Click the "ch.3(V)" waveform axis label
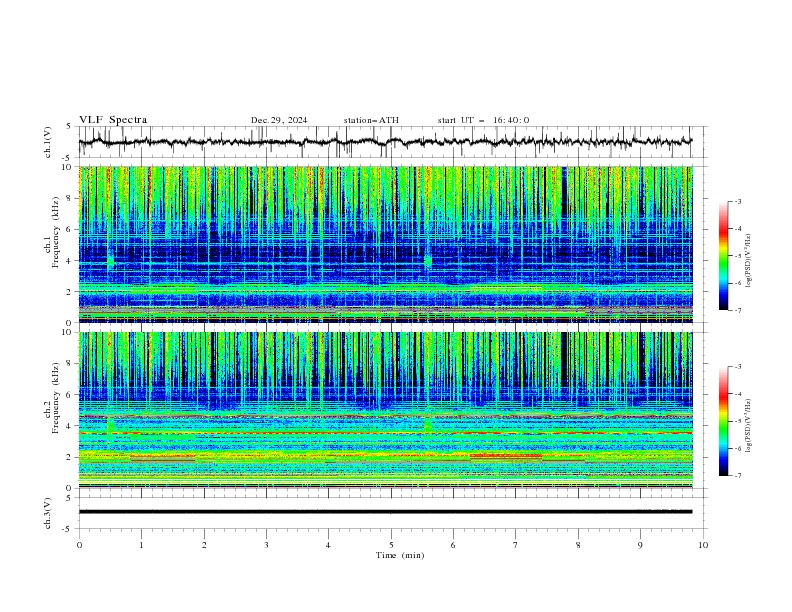Image resolution: width=792 pixels, height=612 pixels. [x=48, y=513]
